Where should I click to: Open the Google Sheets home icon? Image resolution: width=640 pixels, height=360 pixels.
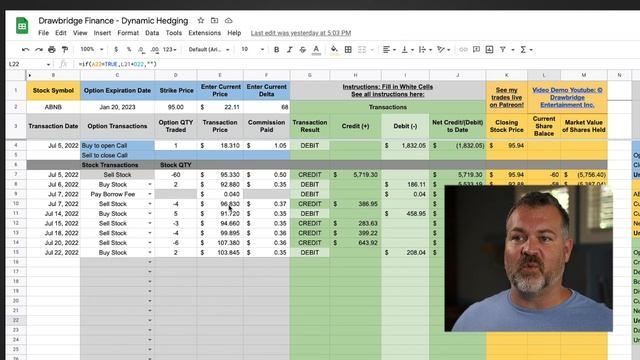click(22, 26)
